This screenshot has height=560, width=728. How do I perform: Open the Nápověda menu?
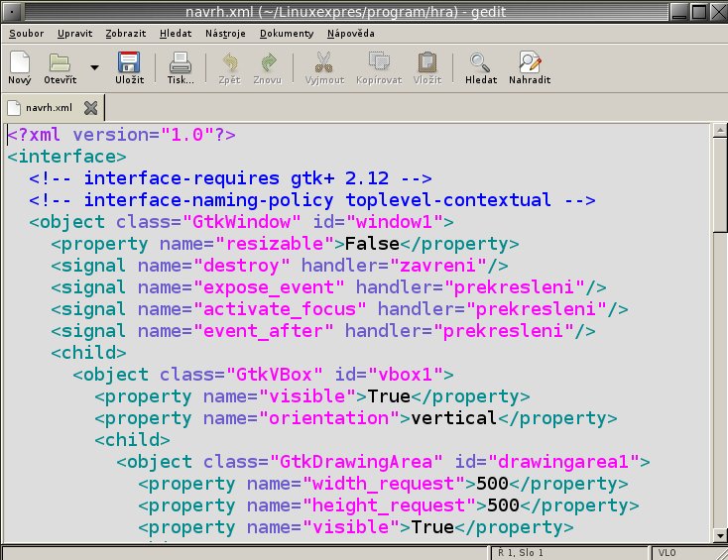tap(350, 34)
